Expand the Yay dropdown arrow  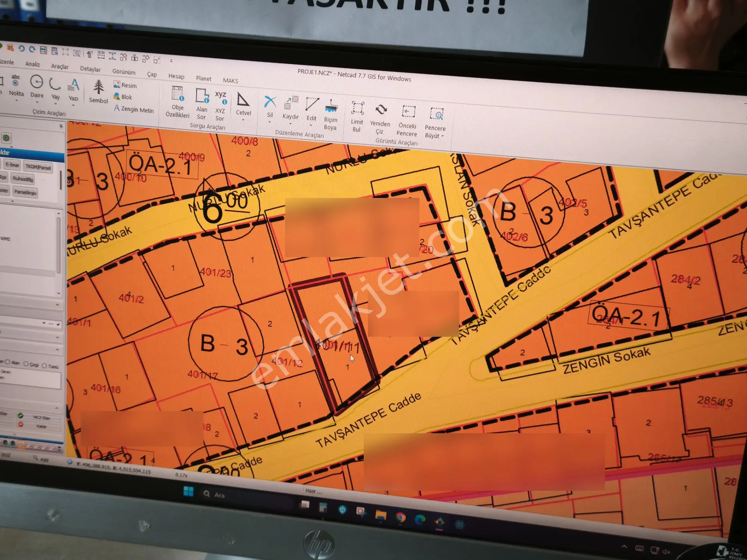55,104
